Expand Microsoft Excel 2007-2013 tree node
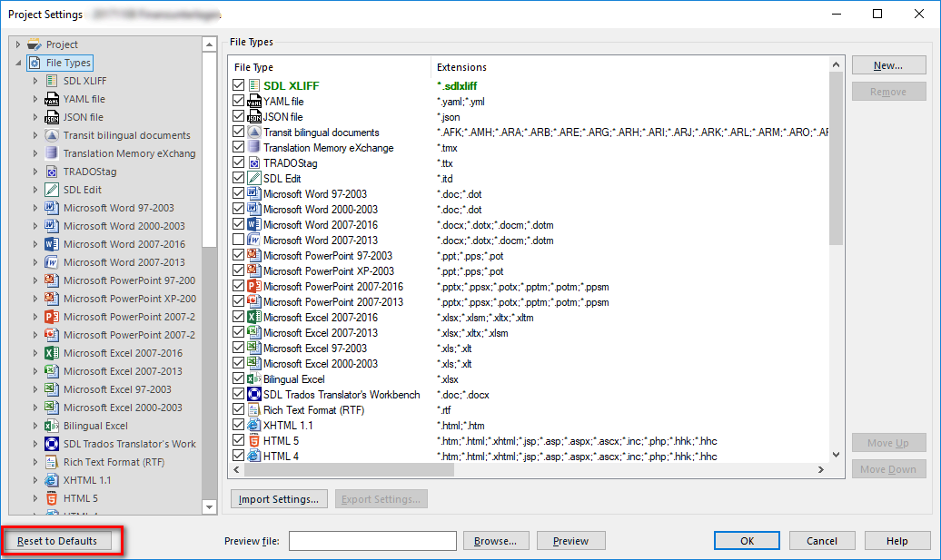Image resolution: width=941 pixels, height=560 pixels. (35, 371)
